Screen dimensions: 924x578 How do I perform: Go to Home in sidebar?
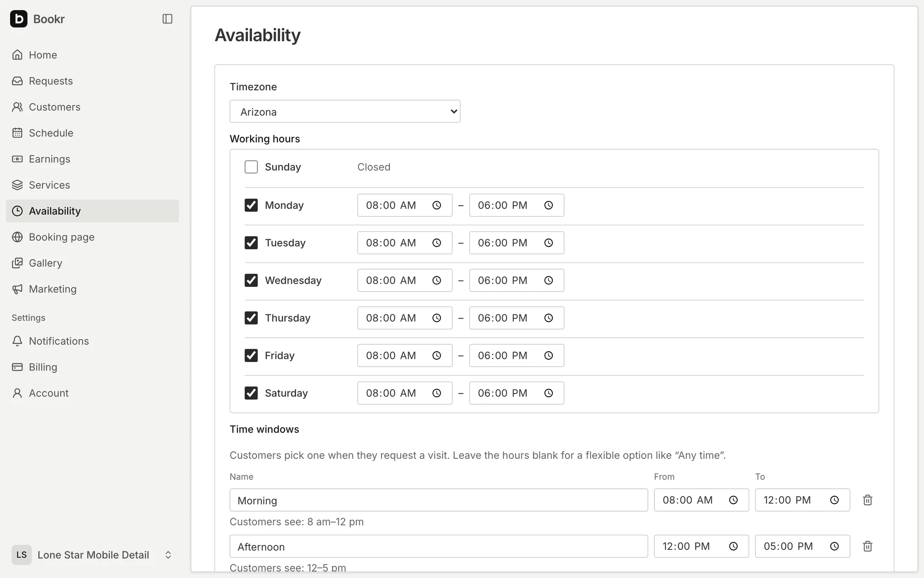click(92, 55)
